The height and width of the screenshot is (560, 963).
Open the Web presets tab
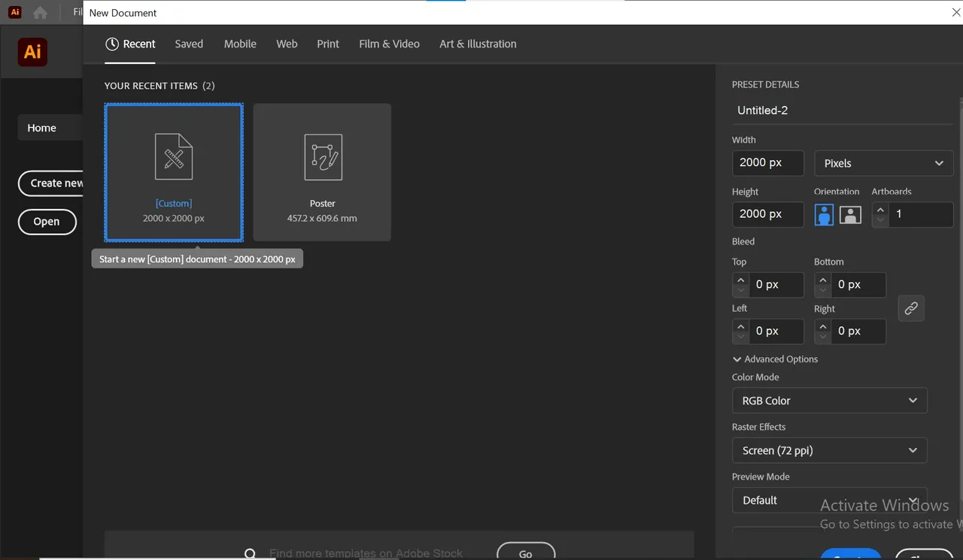(x=287, y=44)
